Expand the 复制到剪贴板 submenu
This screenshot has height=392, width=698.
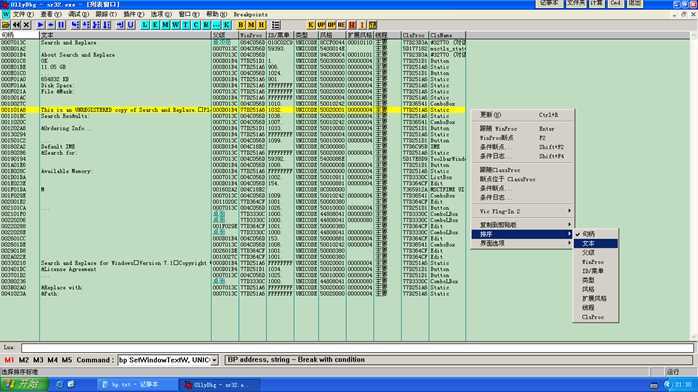click(522, 225)
